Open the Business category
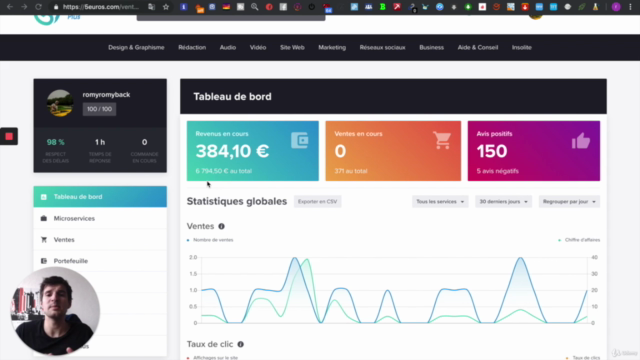The height and width of the screenshot is (360, 640). [x=431, y=47]
